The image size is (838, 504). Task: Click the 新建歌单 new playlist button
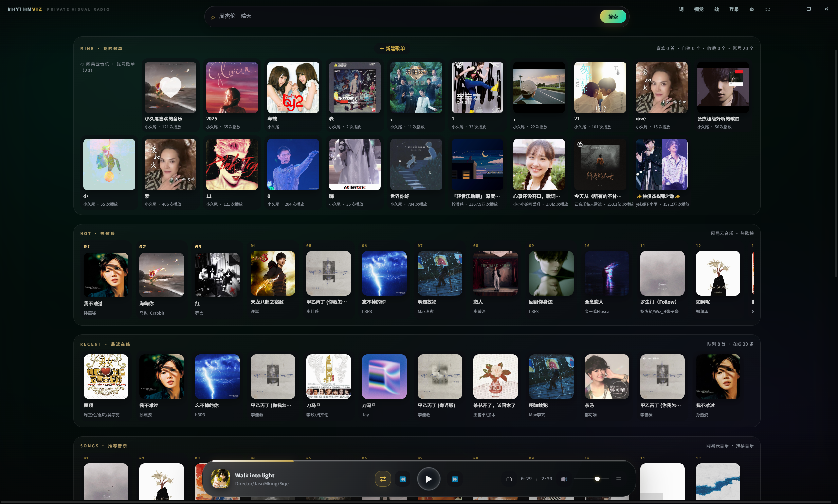pos(392,48)
